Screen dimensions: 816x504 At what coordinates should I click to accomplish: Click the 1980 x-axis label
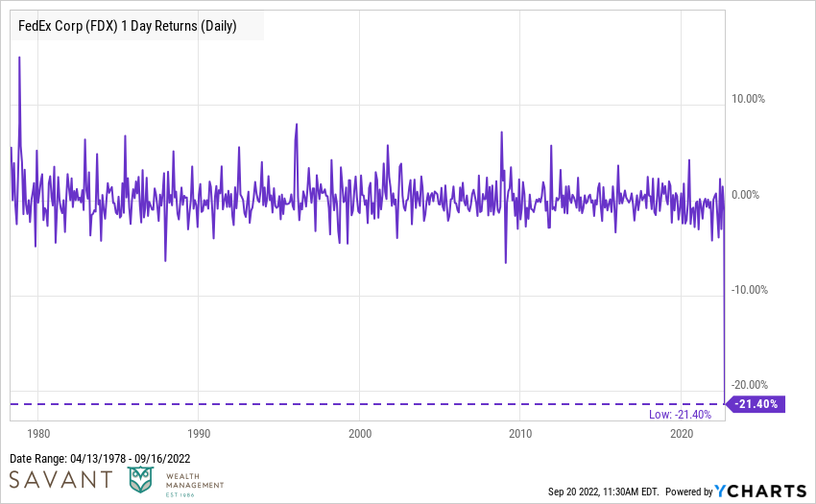point(38,434)
